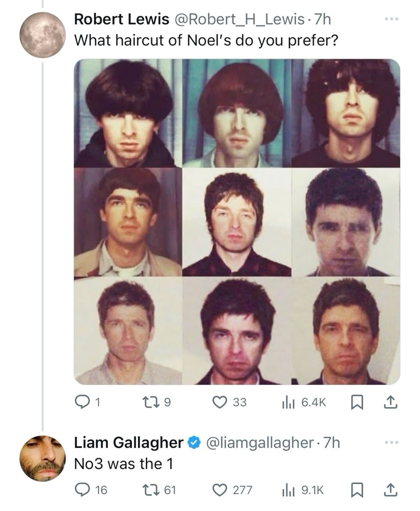The height and width of the screenshot is (511, 420).
Task: Share Liam Gallagher's reply
Action: pyautogui.click(x=391, y=490)
